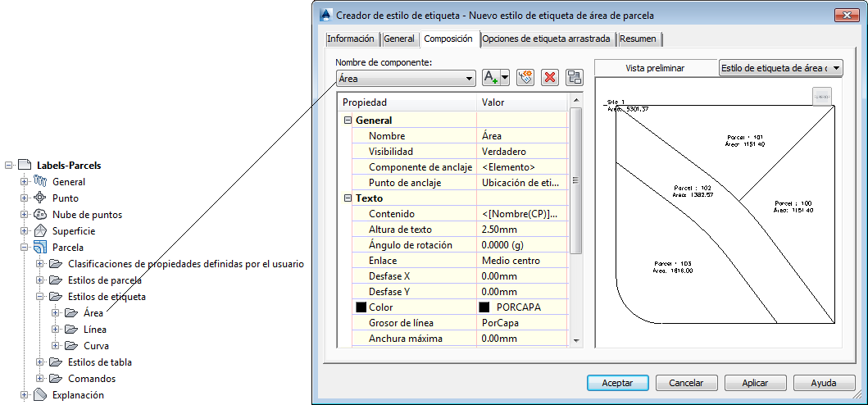Click the Altura de texto value 2.50mm

(x=522, y=230)
